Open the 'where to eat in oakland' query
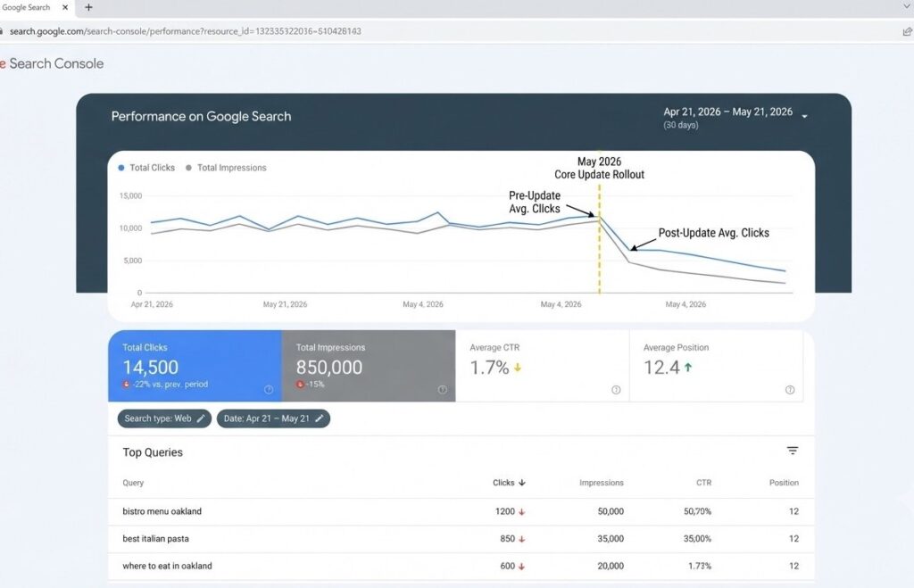The image size is (914, 588). pos(461,566)
